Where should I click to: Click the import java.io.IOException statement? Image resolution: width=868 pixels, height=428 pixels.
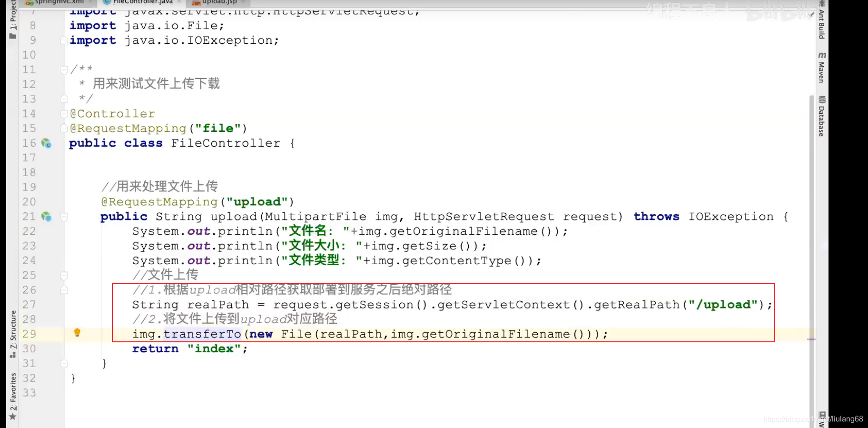[174, 40]
